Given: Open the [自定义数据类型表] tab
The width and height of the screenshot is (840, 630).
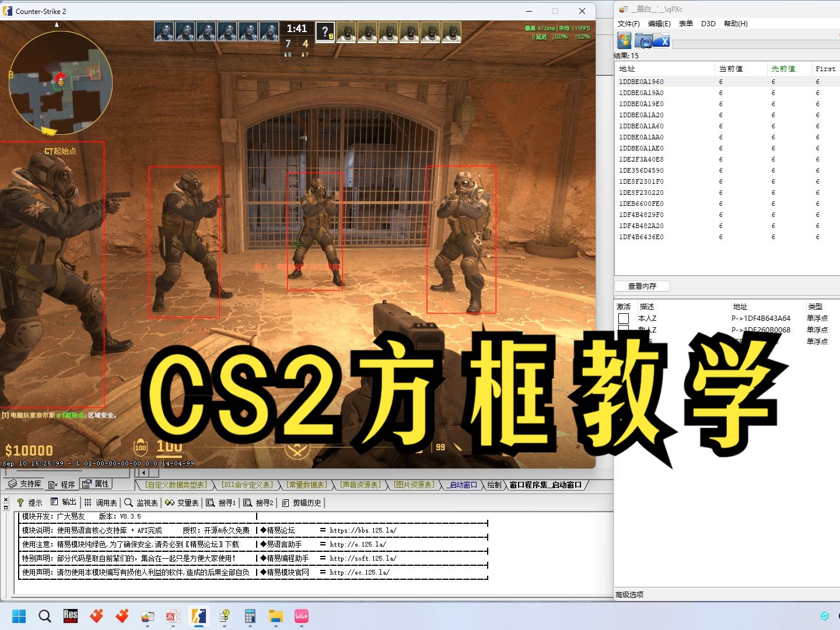Looking at the screenshot, I should coord(176,485).
